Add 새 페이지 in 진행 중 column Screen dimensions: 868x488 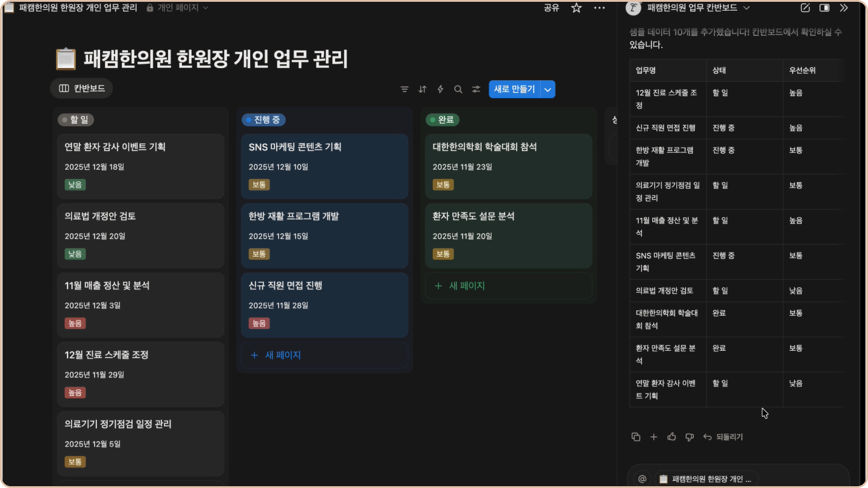click(325, 355)
